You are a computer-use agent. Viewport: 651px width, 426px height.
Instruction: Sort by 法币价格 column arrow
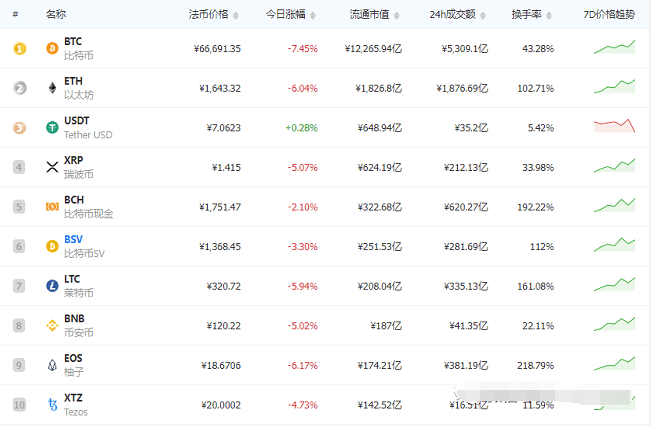[236, 16]
